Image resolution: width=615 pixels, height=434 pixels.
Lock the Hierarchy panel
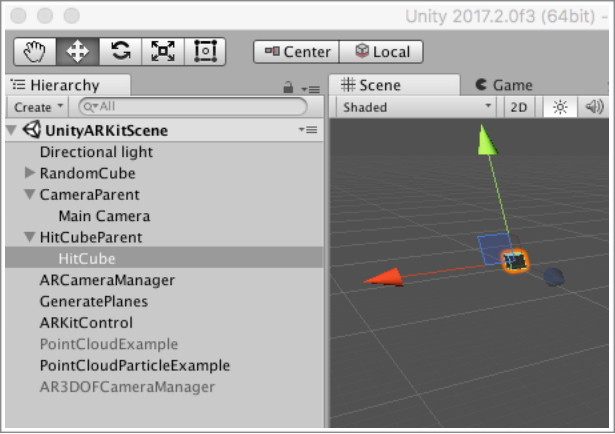(x=288, y=87)
